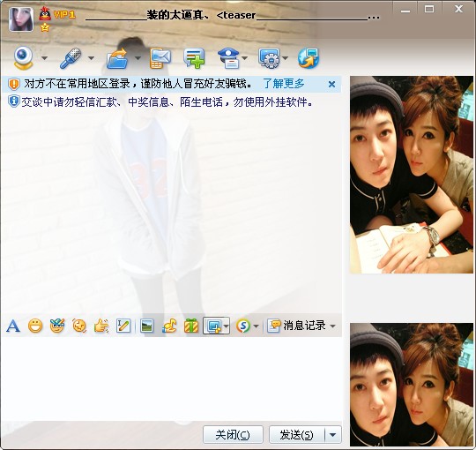Open the pointing hand gesture icon

101,326
